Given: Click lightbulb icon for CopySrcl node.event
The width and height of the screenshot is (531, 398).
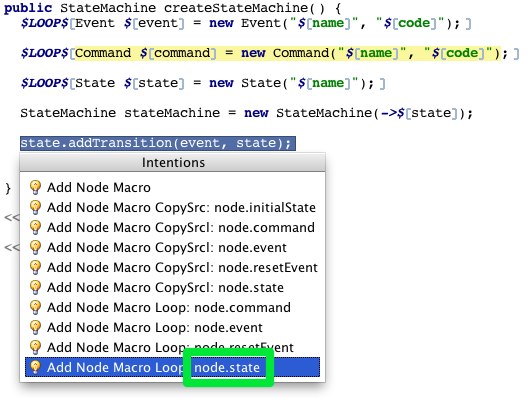Looking at the screenshot, I should pyautogui.click(x=35, y=247).
